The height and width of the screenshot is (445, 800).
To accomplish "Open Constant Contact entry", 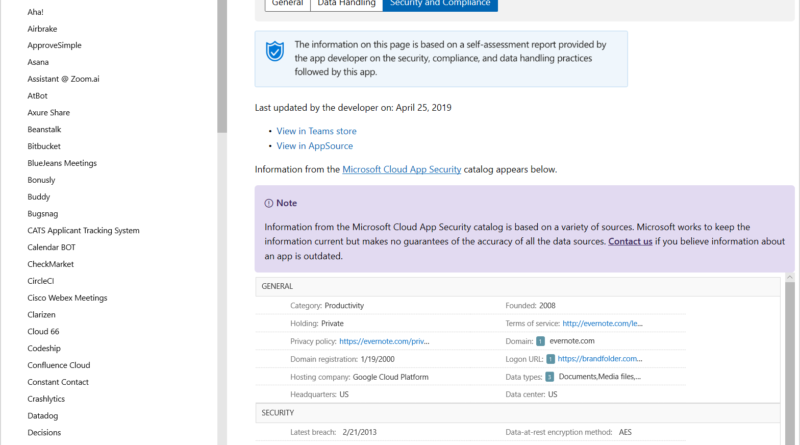I will [x=58, y=382].
